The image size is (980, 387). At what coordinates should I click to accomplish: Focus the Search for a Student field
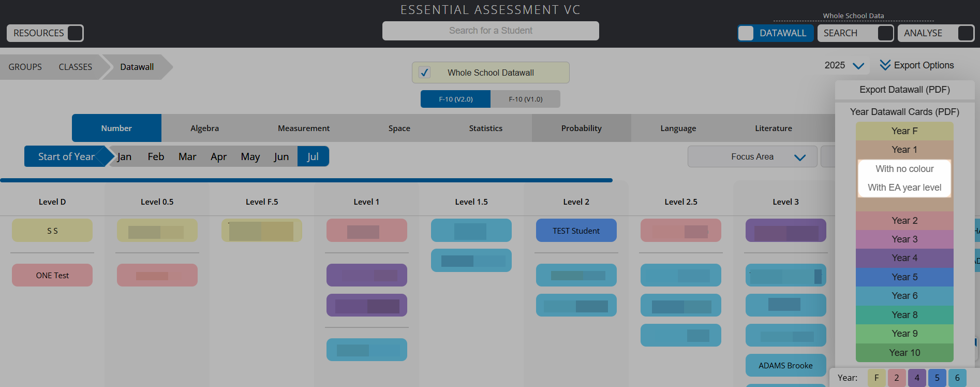491,31
